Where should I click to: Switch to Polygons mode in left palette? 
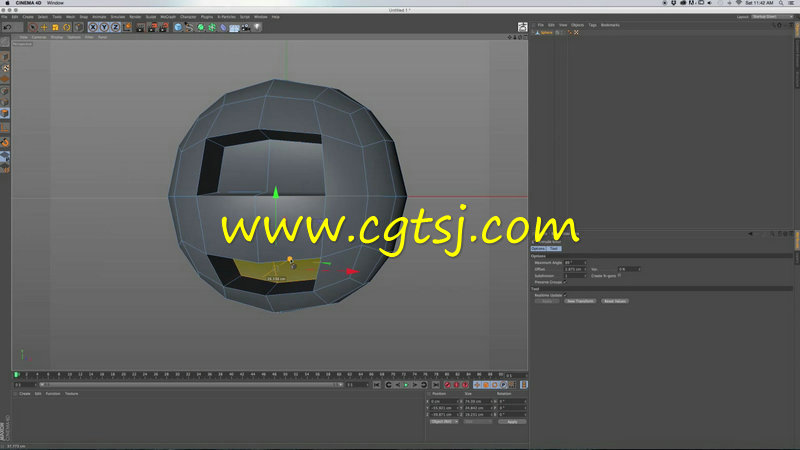pyautogui.click(x=5, y=113)
